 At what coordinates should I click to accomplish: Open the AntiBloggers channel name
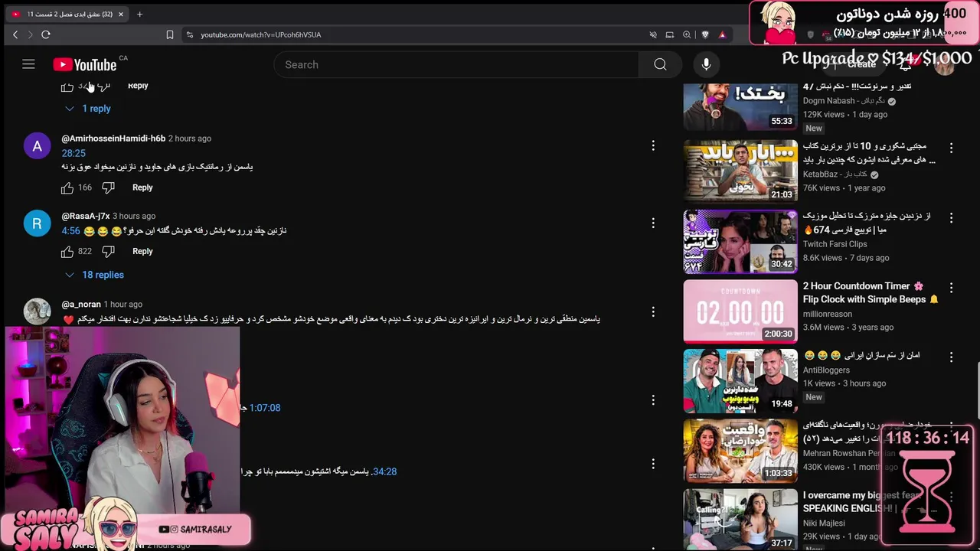826,370
